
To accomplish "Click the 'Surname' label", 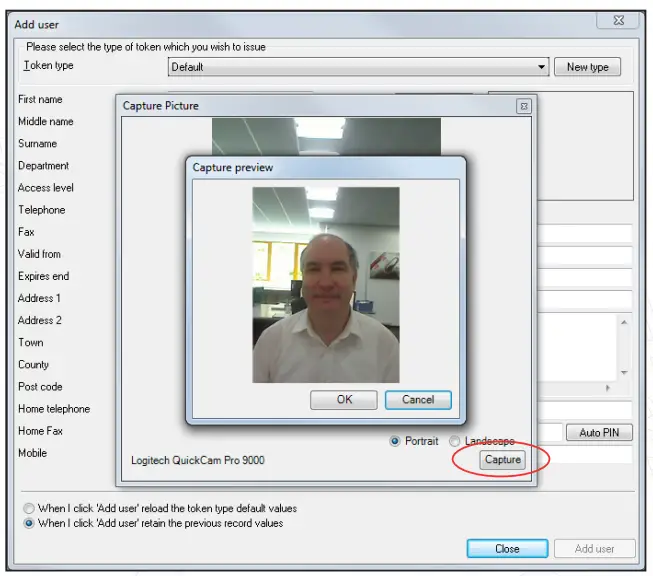I will [37, 144].
